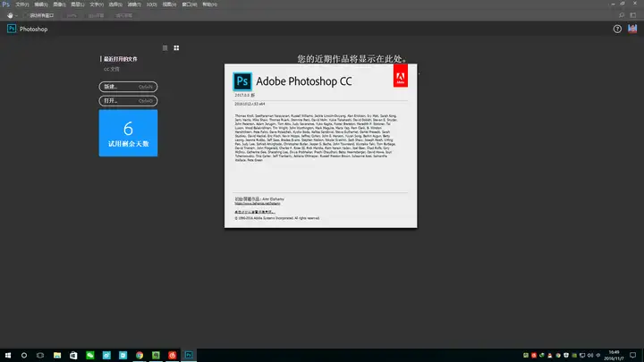Open the 编辑(E) menu
Image resolution: width=644 pixels, height=362 pixels.
click(40, 4)
